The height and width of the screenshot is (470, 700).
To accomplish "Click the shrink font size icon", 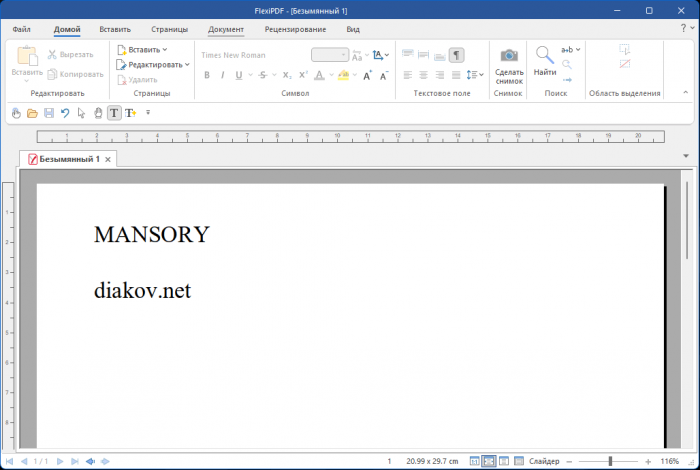I will pos(383,75).
